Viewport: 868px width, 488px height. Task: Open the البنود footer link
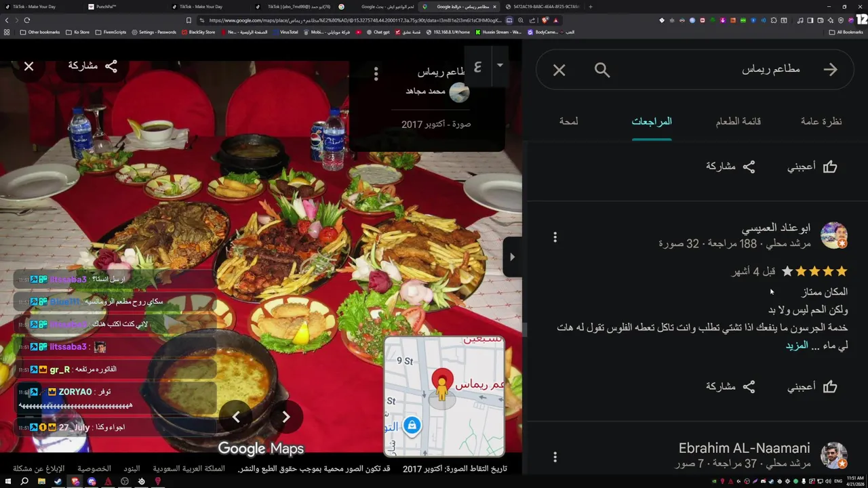[132, 469]
